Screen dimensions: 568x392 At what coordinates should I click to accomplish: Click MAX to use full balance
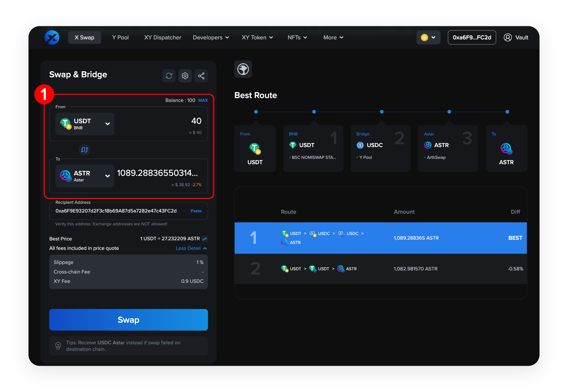coord(203,100)
